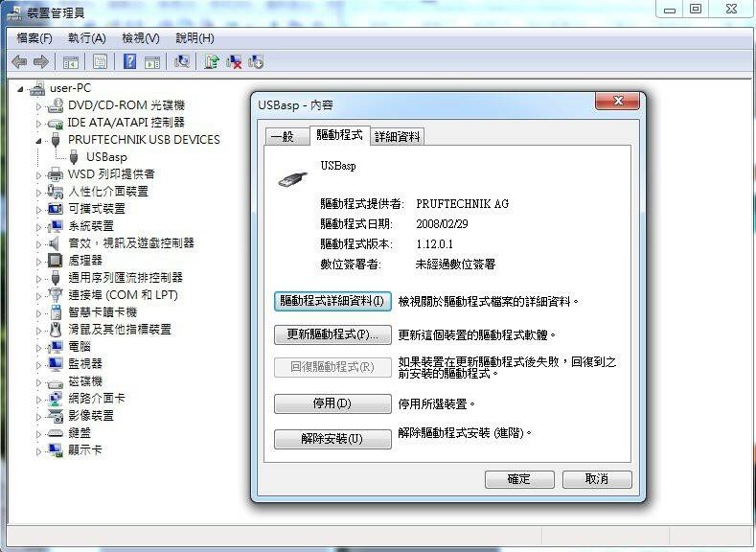Expand the 網路介面卡 tree node
Screen dimensions: 756x552
tap(39, 399)
